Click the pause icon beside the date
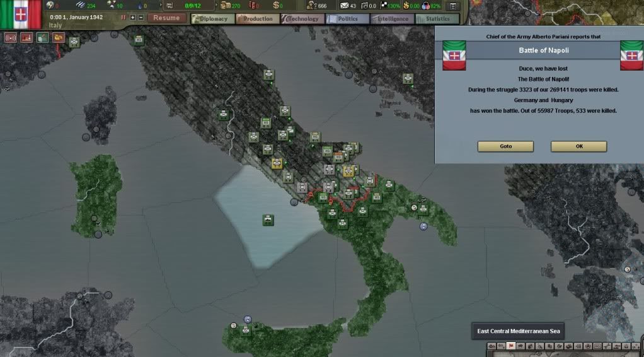Screen dimensions: 644x357 (124, 17)
